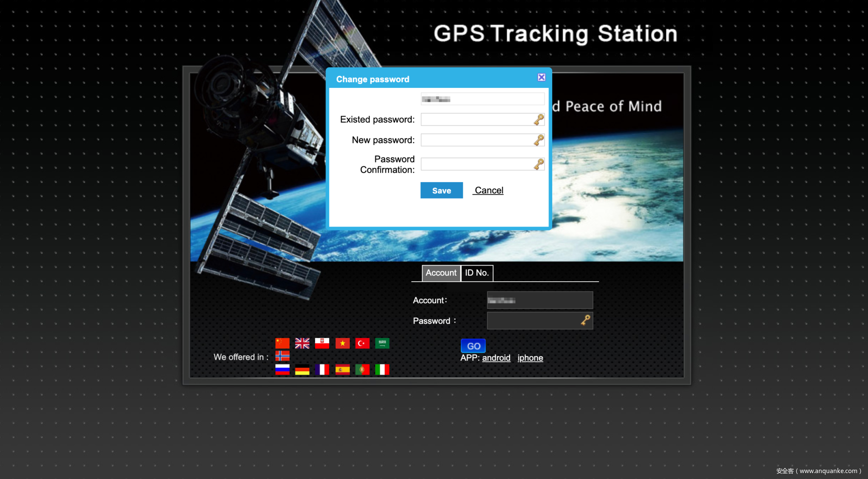Image resolution: width=868 pixels, height=479 pixels.
Task: Close the Change password dialog
Action: coord(541,77)
